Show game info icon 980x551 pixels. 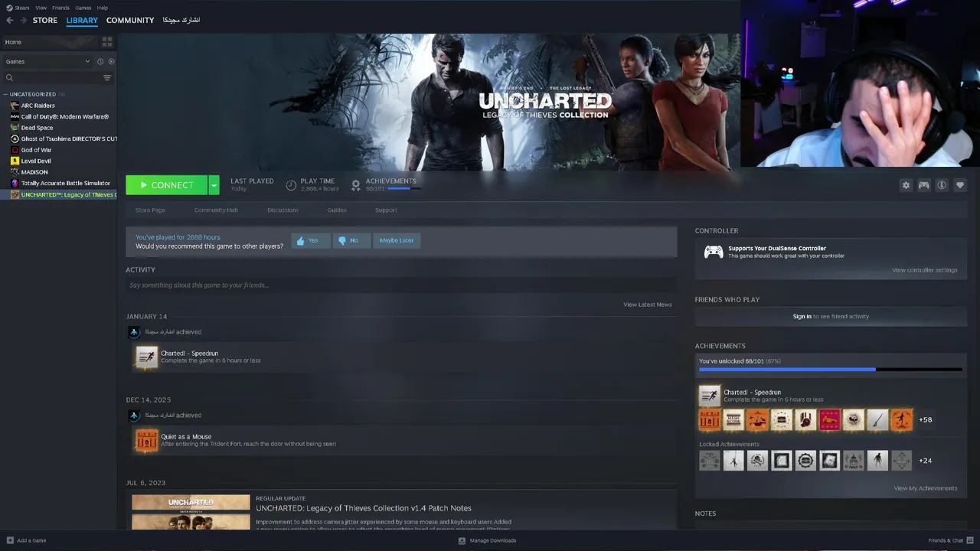(942, 185)
